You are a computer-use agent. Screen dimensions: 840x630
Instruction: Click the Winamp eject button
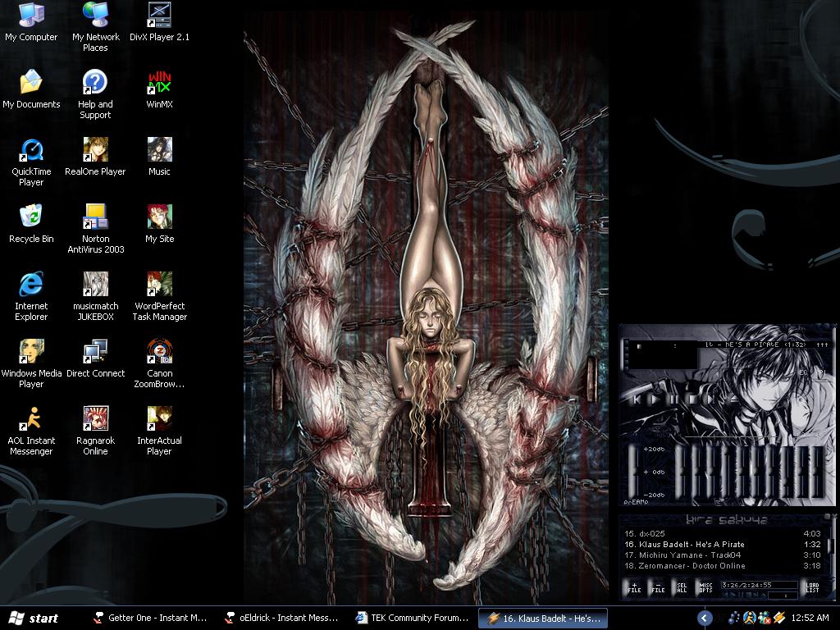(733, 399)
